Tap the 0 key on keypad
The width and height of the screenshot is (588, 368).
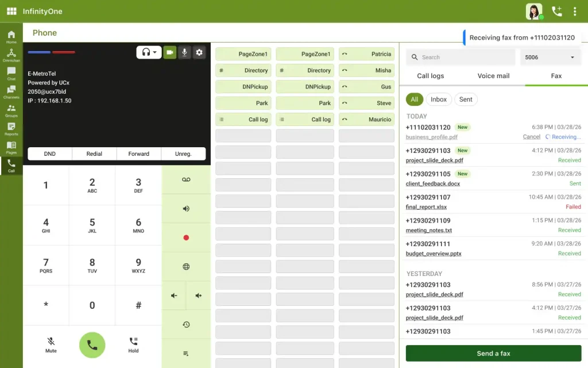click(x=92, y=305)
